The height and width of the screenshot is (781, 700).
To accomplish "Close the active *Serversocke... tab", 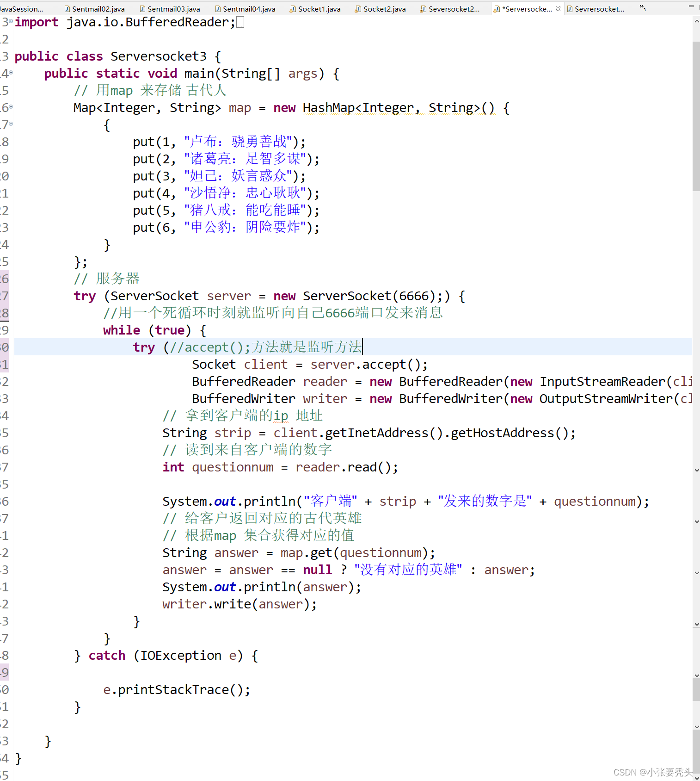I will point(558,9).
